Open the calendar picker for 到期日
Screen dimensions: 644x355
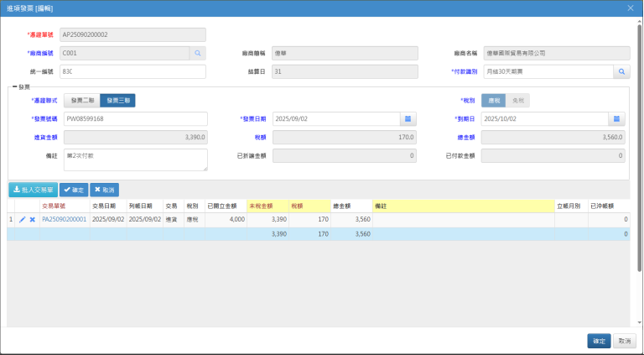click(x=617, y=118)
